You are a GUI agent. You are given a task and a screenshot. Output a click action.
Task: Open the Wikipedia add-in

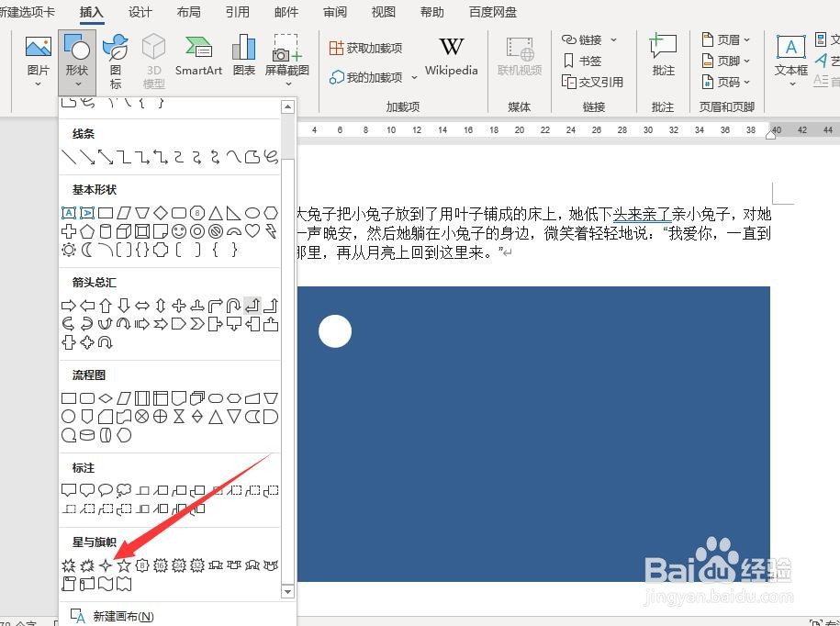(x=451, y=58)
